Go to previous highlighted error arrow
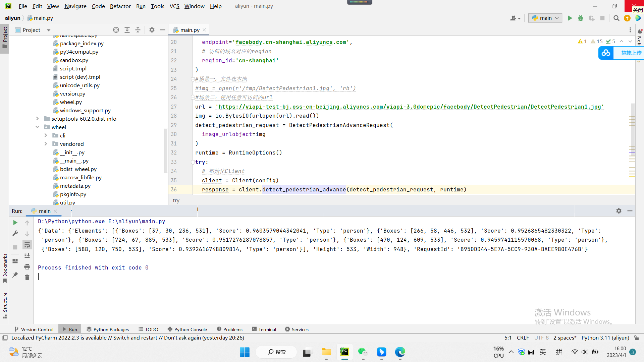This screenshot has height=362, width=644. (x=622, y=41)
